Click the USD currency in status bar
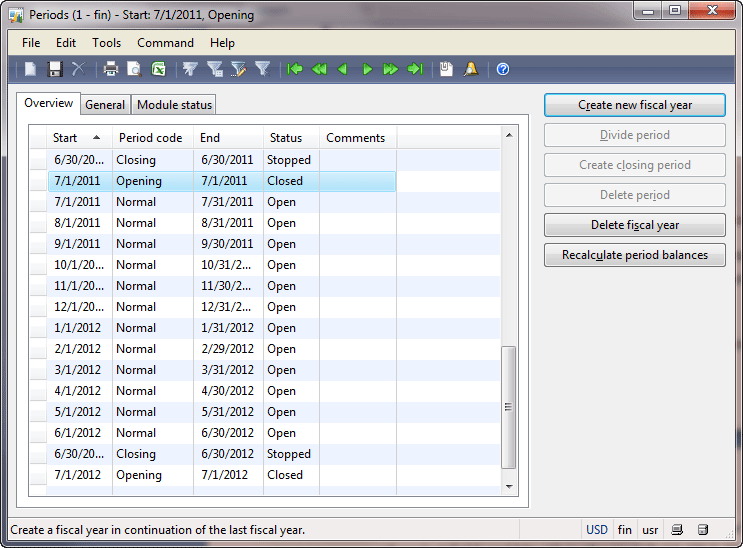Image resolution: width=743 pixels, height=548 pixels. 597,530
